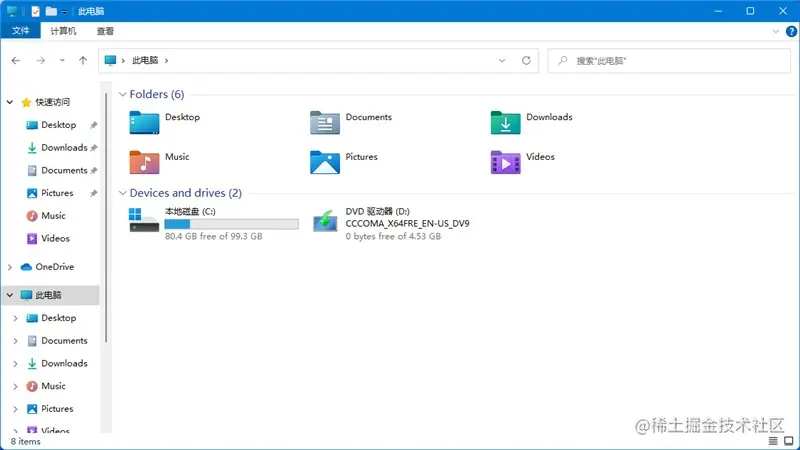
Task: Click 此电脑 in the address breadcrumb
Action: [145, 60]
